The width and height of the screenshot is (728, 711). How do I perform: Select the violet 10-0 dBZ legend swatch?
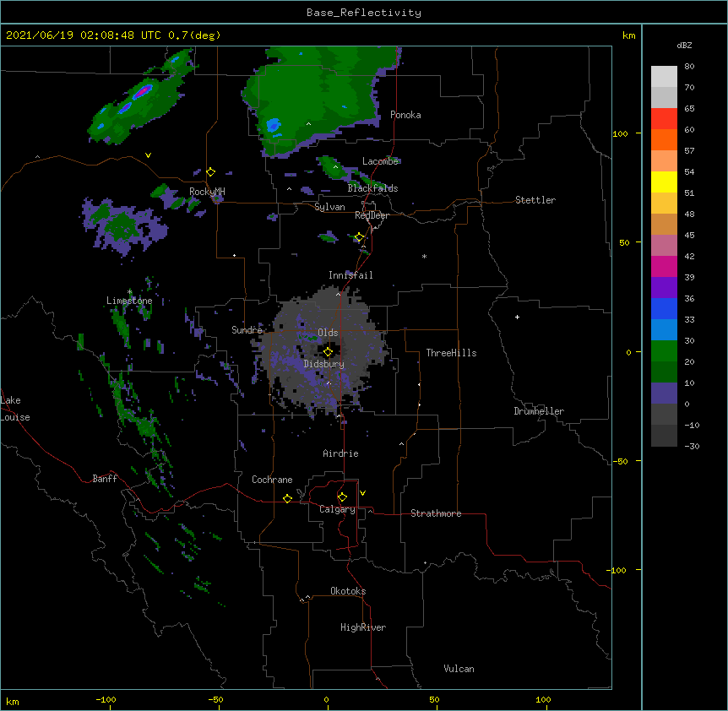pos(664,393)
